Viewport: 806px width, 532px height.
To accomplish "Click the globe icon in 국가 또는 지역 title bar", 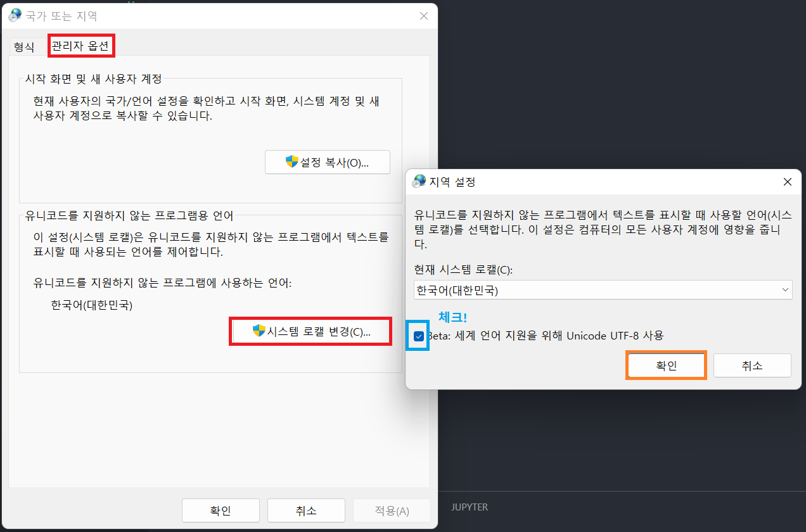I will click(x=15, y=16).
